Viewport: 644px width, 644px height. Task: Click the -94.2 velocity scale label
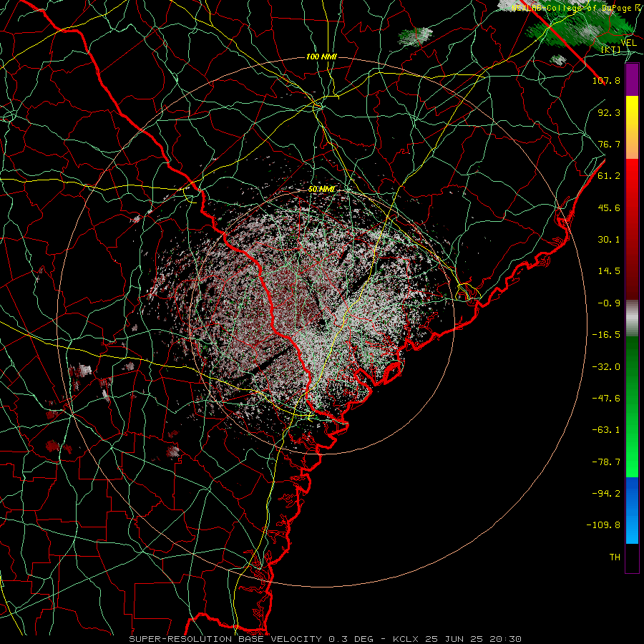pyautogui.click(x=606, y=493)
